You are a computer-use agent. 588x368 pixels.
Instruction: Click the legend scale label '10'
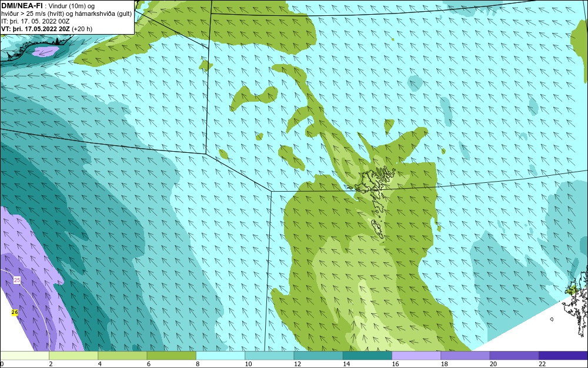(248, 364)
